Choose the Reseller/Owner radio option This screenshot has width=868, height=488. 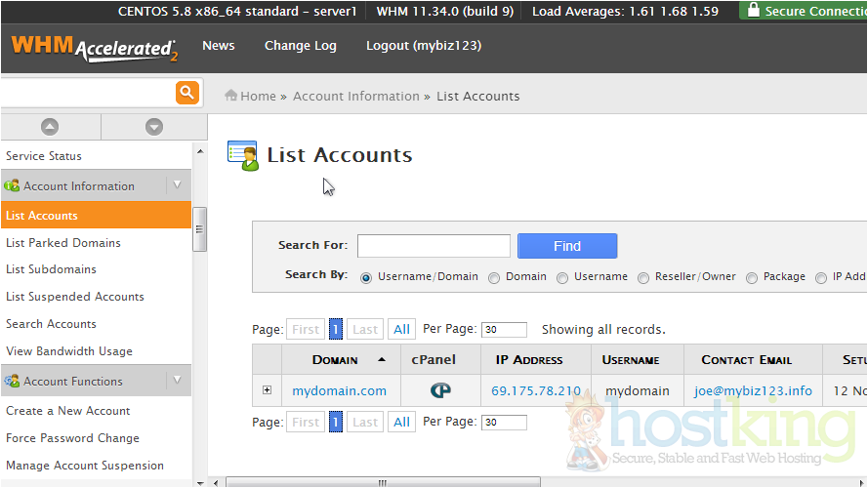coord(643,277)
